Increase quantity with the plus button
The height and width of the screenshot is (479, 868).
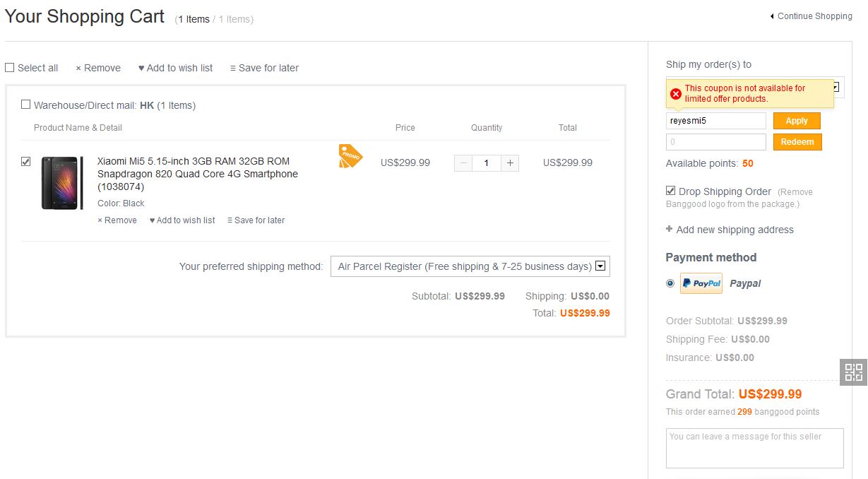pyautogui.click(x=510, y=163)
